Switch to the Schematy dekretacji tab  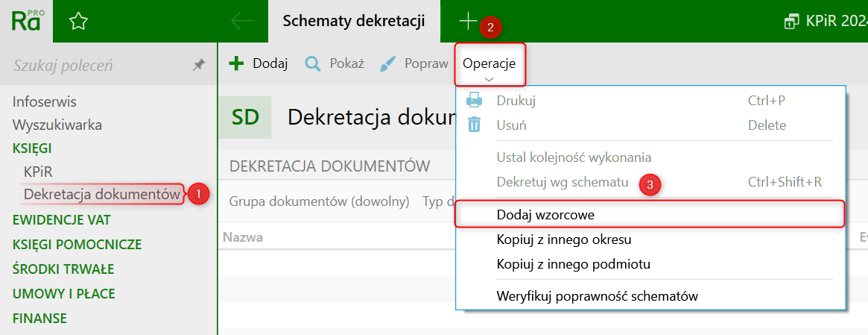tap(354, 22)
